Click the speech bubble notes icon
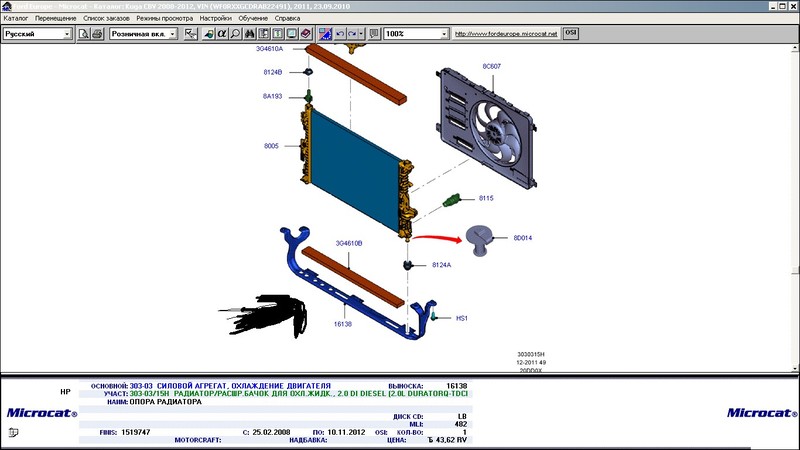This screenshot has width=800, height=450. [x=373, y=34]
